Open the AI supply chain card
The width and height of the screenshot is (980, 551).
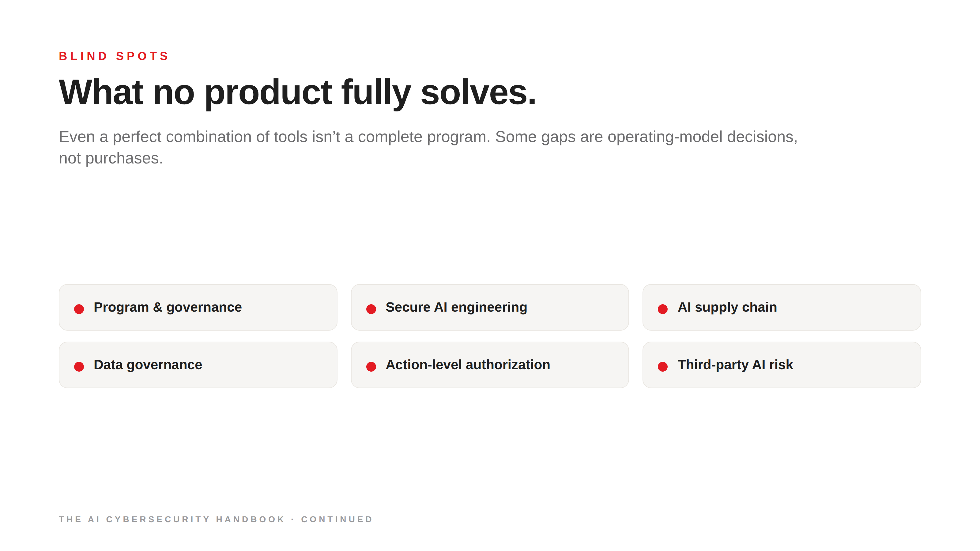pos(782,307)
